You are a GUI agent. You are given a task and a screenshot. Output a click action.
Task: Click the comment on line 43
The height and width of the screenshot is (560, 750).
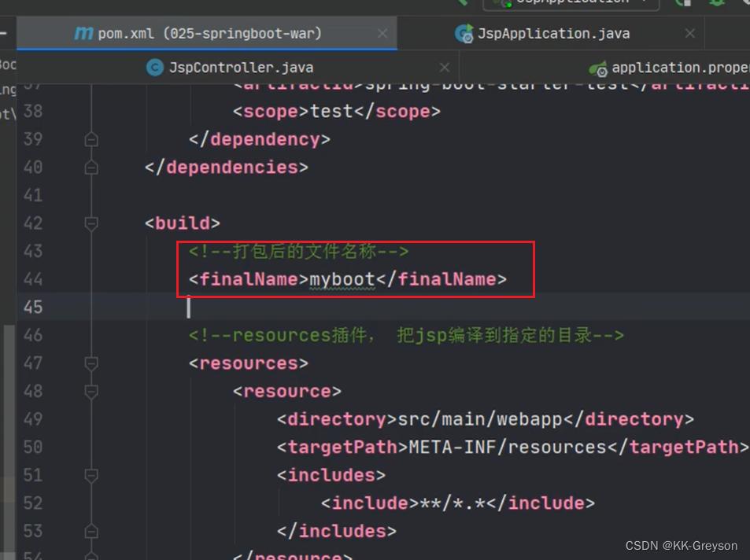coord(298,251)
